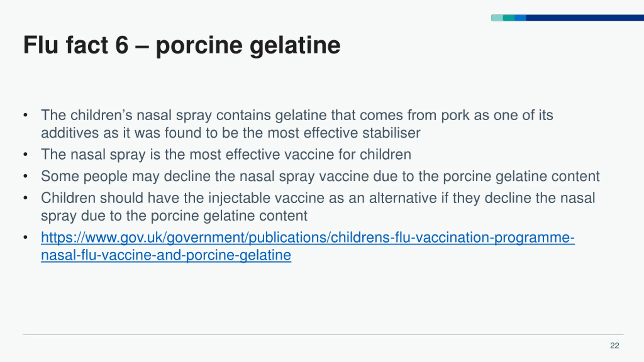Click the horizontal footer divider line
644x362 pixels.
(323, 335)
